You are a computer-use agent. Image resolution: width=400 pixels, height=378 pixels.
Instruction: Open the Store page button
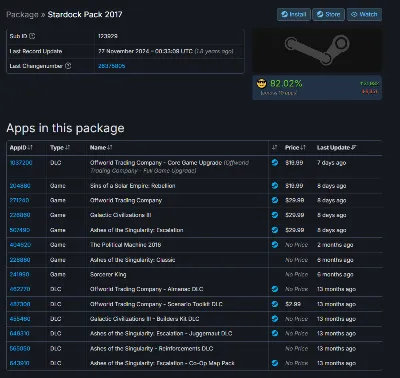pyautogui.click(x=328, y=14)
